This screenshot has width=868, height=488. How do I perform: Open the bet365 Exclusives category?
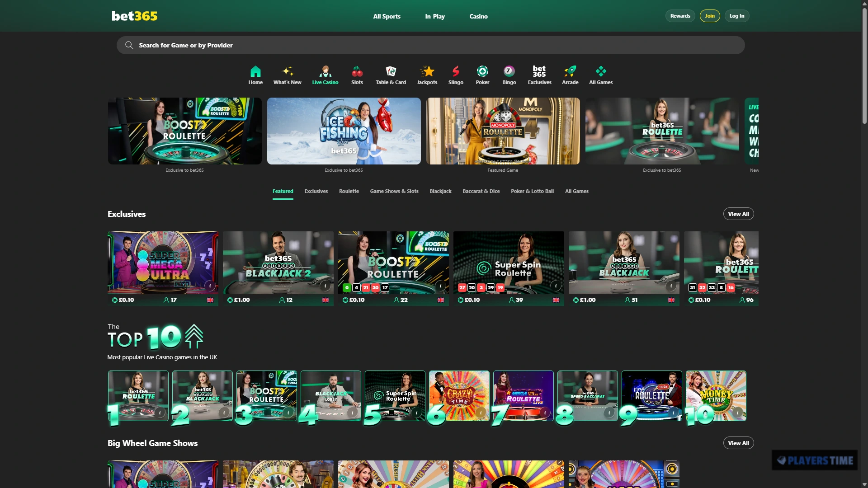tap(539, 75)
